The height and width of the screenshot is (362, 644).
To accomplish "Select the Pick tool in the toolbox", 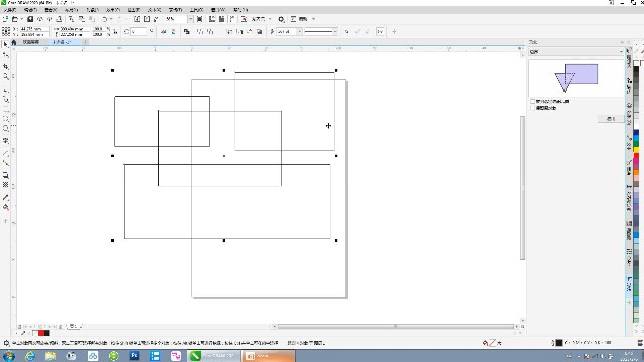I will point(6,45).
